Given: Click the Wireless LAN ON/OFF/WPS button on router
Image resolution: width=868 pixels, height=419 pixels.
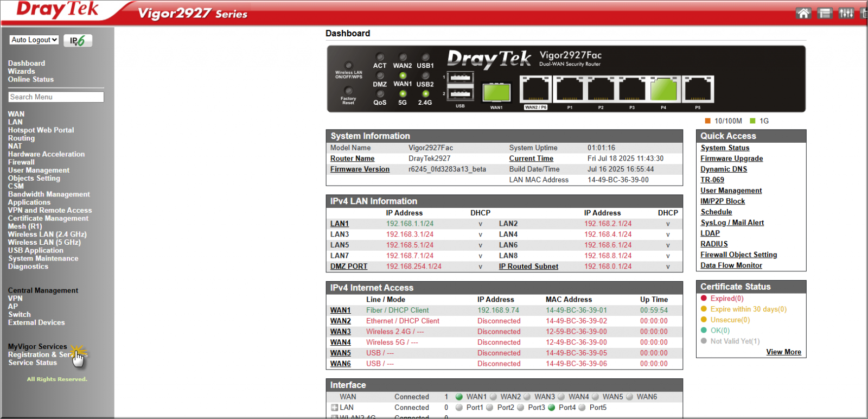Looking at the screenshot, I should tap(348, 65).
